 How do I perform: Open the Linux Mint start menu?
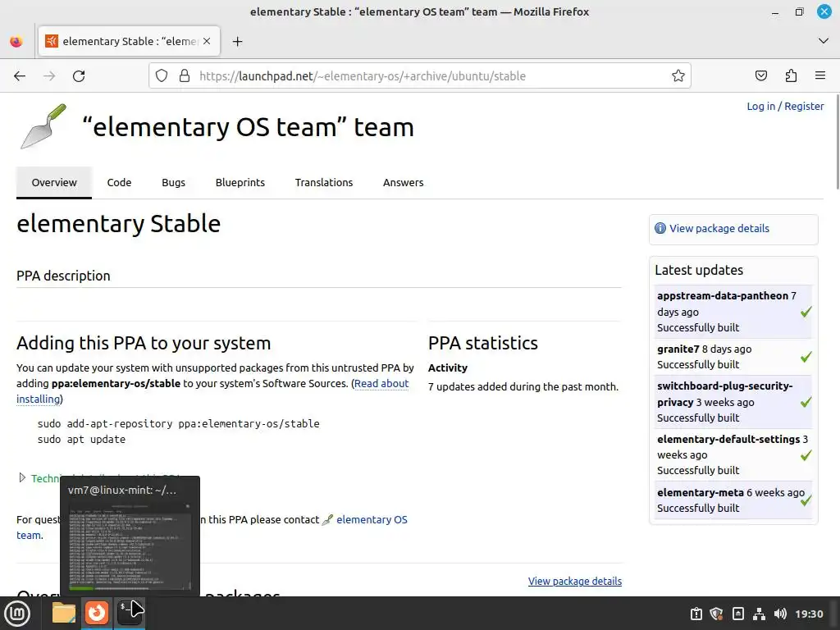point(17,613)
